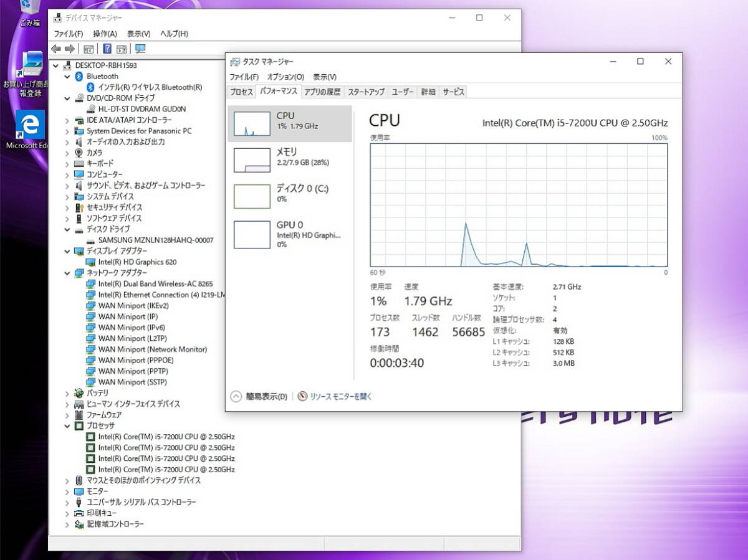Click the セキュリティ デバイス icon
Screen dimensions: 748x560
(79, 207)
